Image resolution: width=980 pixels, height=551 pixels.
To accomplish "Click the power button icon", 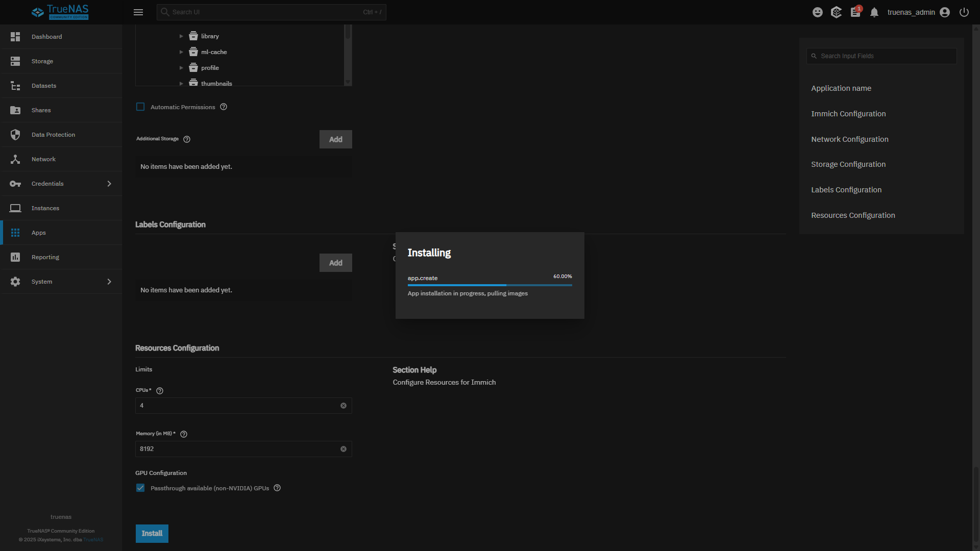I will coord(964,12).
